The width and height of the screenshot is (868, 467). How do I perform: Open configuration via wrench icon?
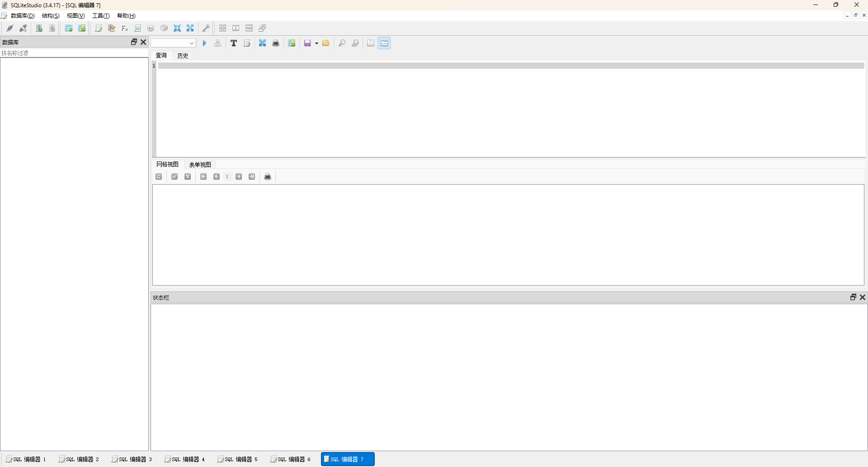[206, 28]
